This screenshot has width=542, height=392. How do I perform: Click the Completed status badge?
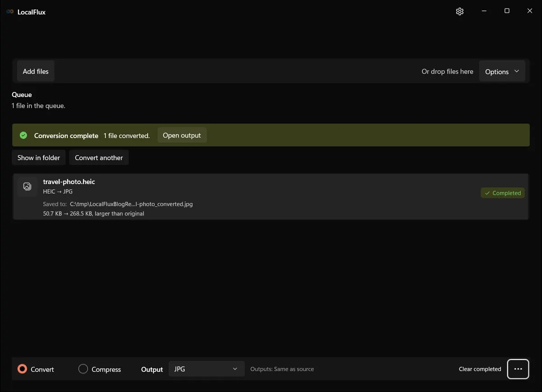[503, 193]
